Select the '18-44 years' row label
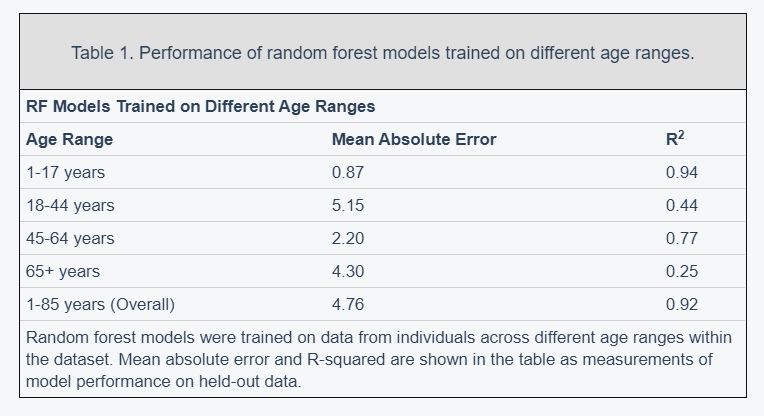764x416 pixels. click(70, 206)
